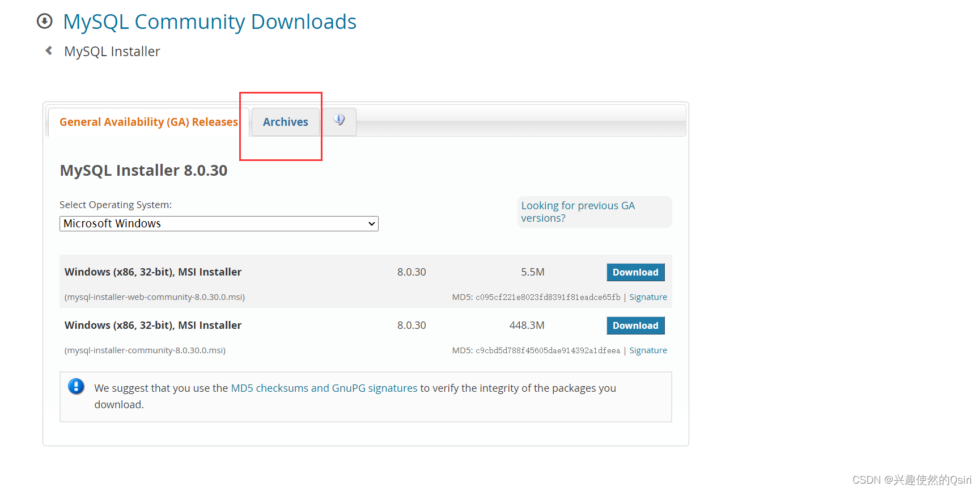Switch to General Availability (GA) Releases tab
This screenshot has width=980, height=491.
[x=149, y=122]
